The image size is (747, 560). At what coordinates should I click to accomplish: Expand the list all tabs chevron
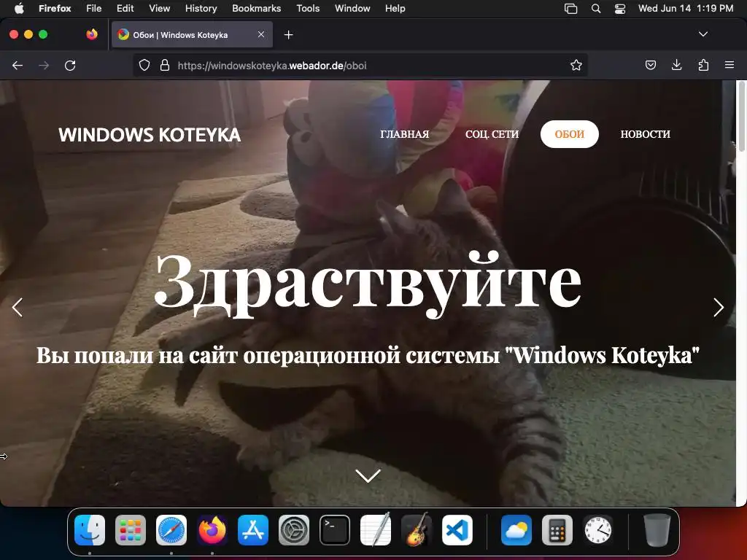tap(703, 34)
